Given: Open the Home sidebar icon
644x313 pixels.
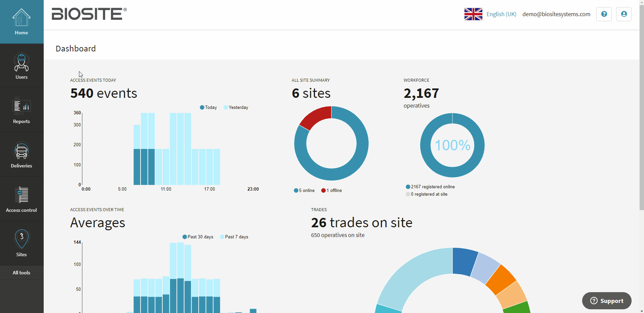Looking at the screenshot, I should (x=22, y=18).
